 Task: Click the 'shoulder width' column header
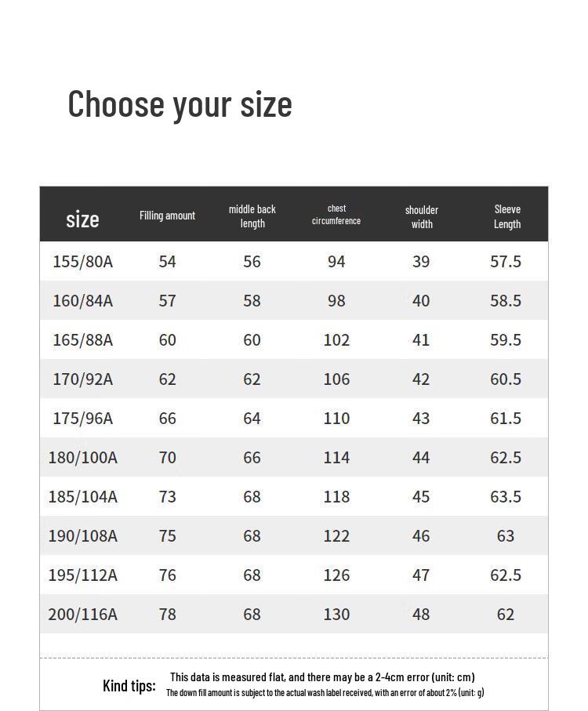421,217
